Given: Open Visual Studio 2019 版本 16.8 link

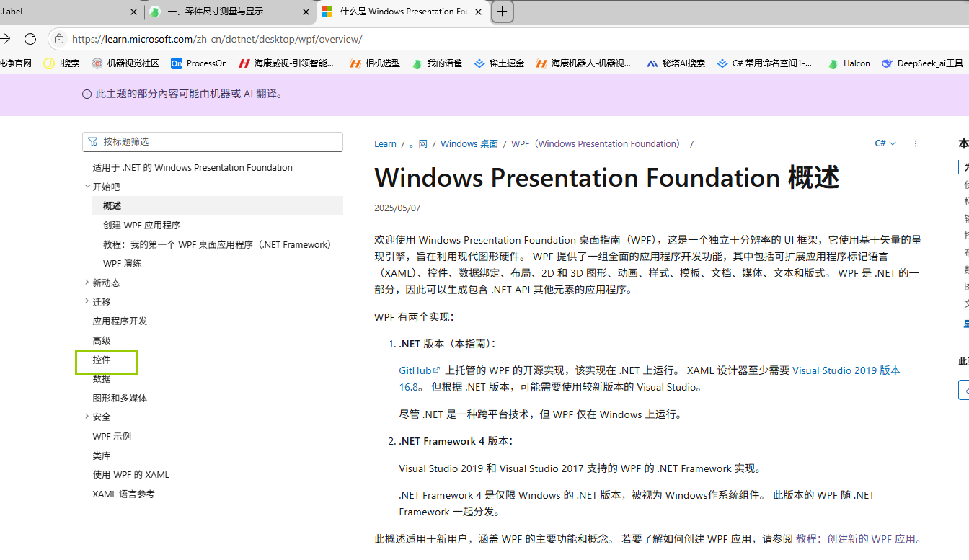Looking at the screenshot, I should 846,370.
